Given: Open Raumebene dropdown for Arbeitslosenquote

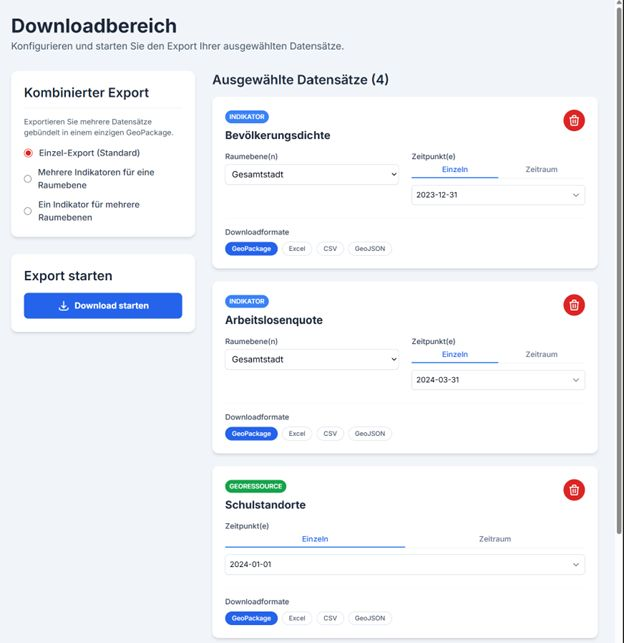Looking at the screenshot, I should pyautogui.click(x=312, y=360).
